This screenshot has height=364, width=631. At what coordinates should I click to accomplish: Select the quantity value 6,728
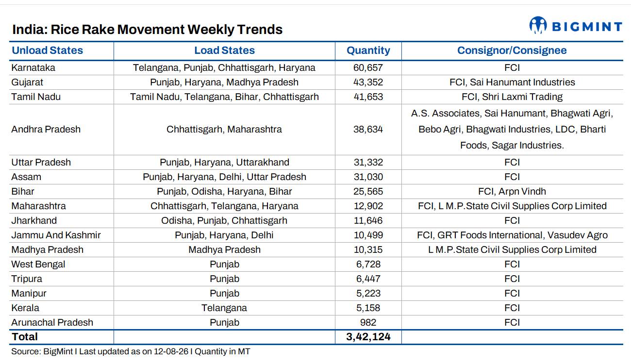coord(368,264)
